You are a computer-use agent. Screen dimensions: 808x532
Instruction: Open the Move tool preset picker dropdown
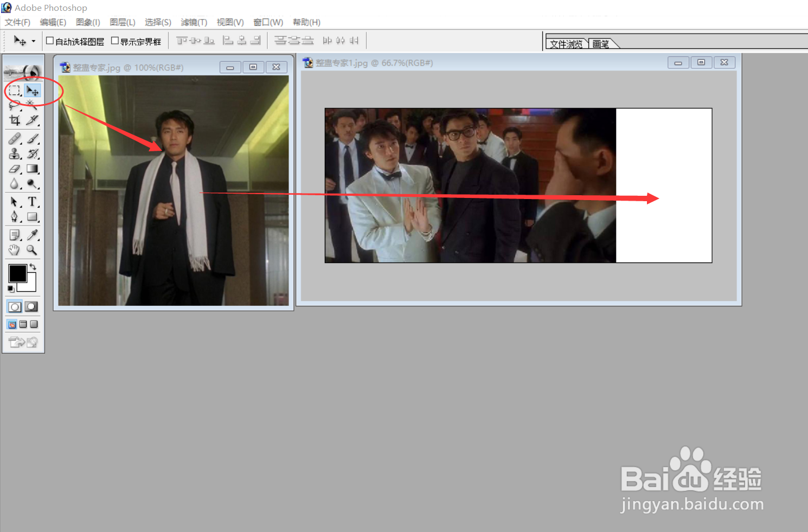coord(33,41)
